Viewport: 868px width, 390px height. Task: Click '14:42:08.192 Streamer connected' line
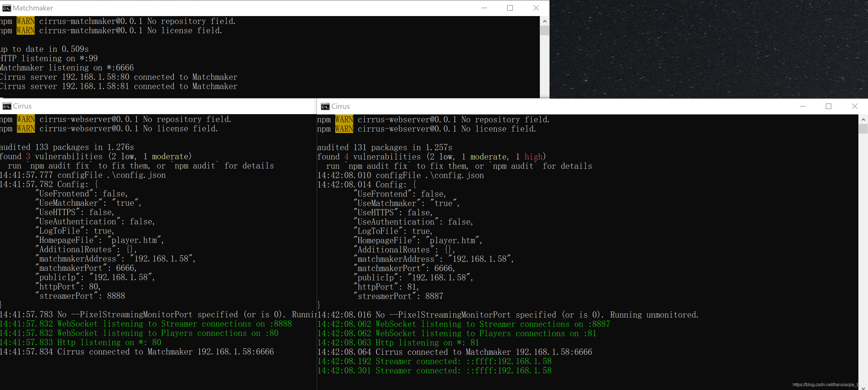pos(435,362)
